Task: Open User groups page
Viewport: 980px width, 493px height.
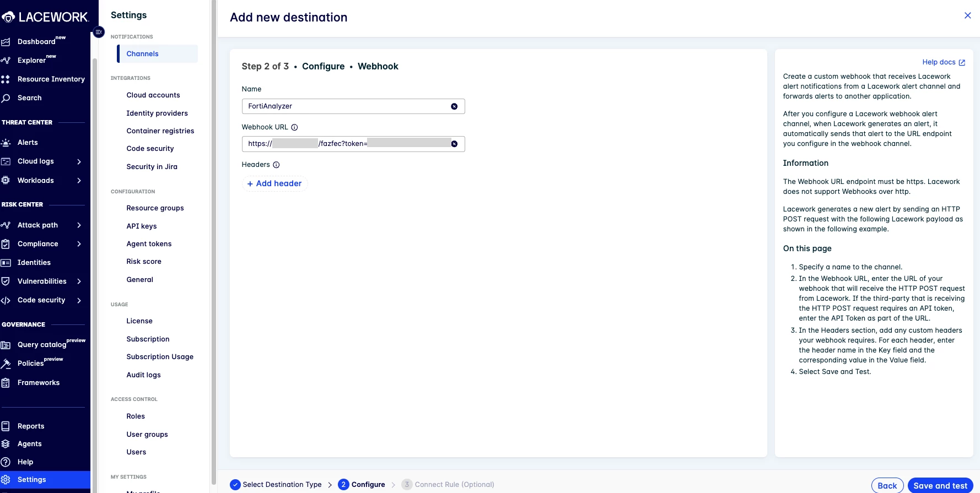Action: click(x=147, y=435)
